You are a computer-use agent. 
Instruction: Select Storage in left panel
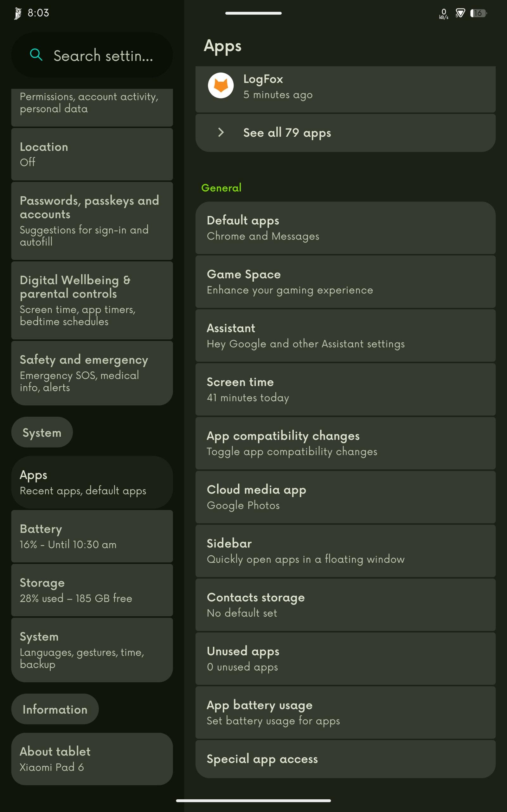pos(92,590)
